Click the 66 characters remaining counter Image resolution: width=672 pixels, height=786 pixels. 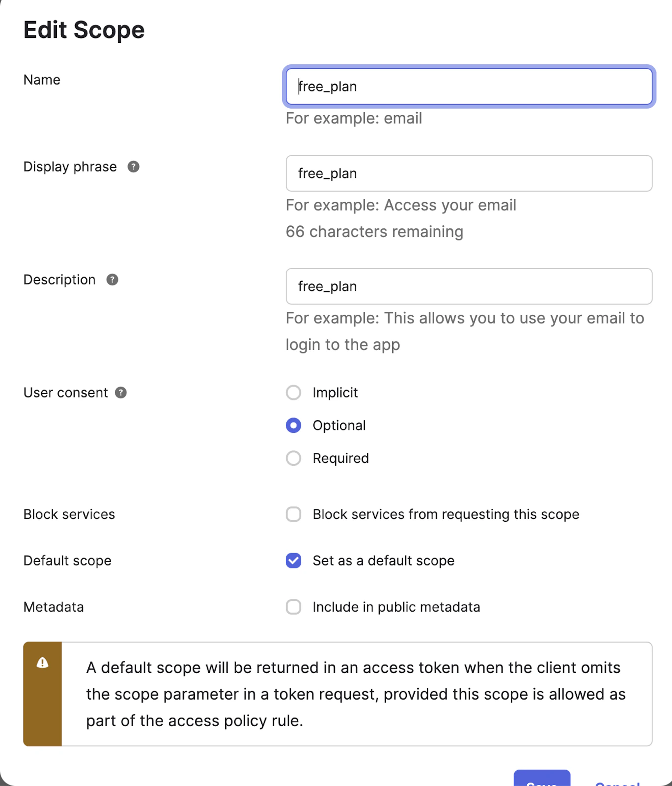tap(374, 231)
